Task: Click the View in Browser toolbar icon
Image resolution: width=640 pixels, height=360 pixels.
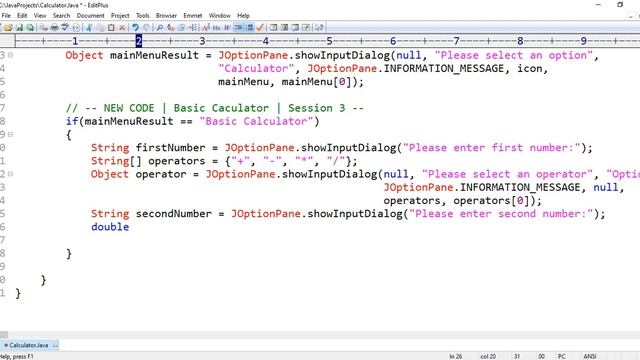Action: point(76,28)
